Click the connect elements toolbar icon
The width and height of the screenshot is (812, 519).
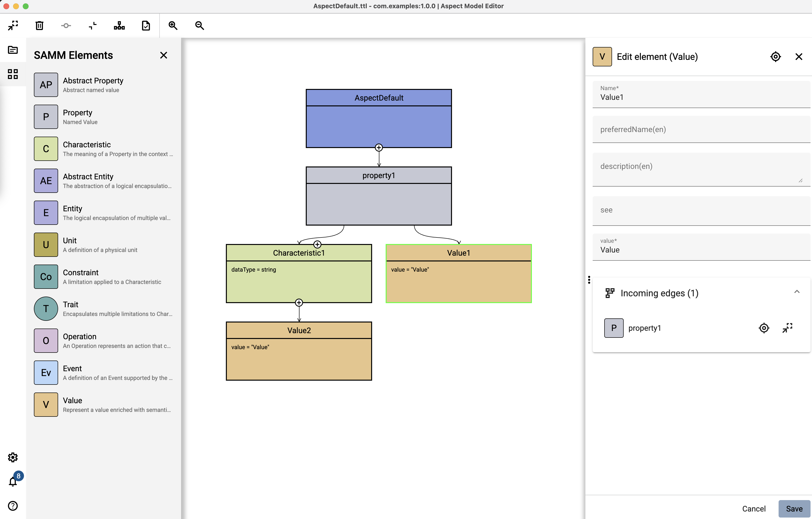coord(66,26)
